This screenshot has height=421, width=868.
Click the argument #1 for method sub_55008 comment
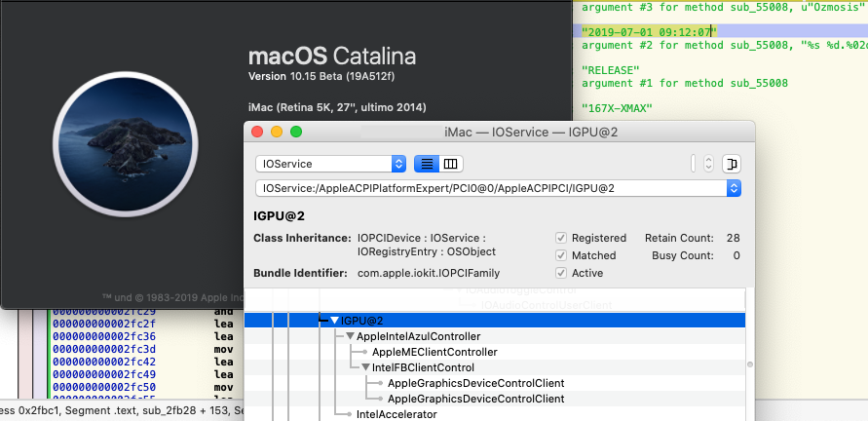685,83
